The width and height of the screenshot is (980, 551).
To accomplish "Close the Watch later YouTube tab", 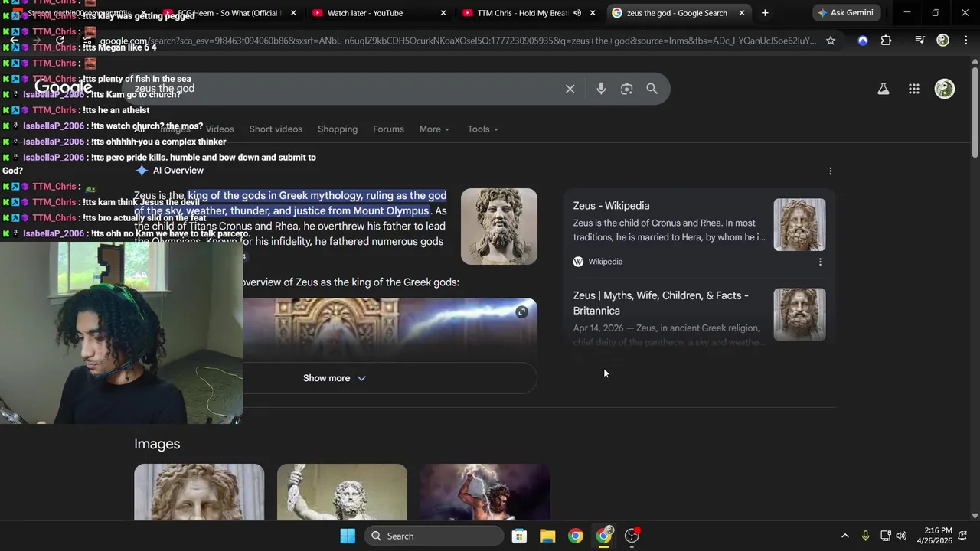I will pos(444,13).
